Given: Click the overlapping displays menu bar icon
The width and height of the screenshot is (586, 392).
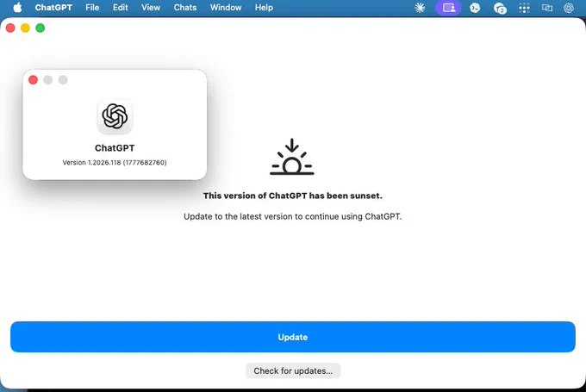Looking at the screenshot, I should click(546, 8).
